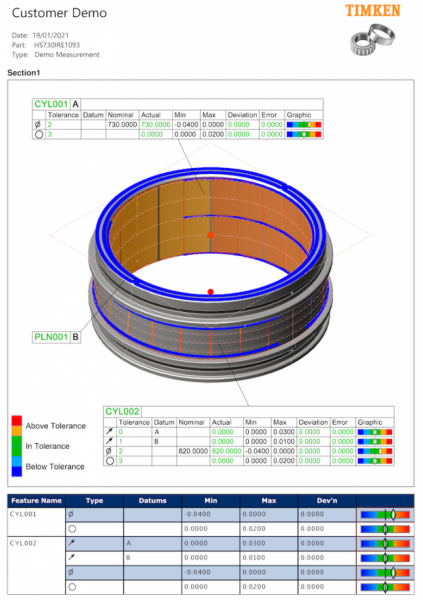Click the roundness circle icon in CYL001 callout
Image resolution: width=423 pixels, height=600 pixels.
39,134
